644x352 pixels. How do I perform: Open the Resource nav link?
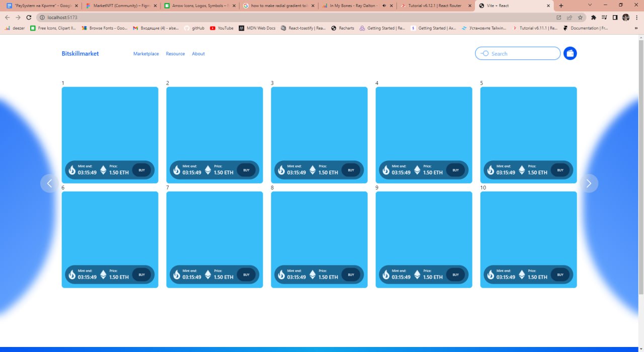[176, 54]
